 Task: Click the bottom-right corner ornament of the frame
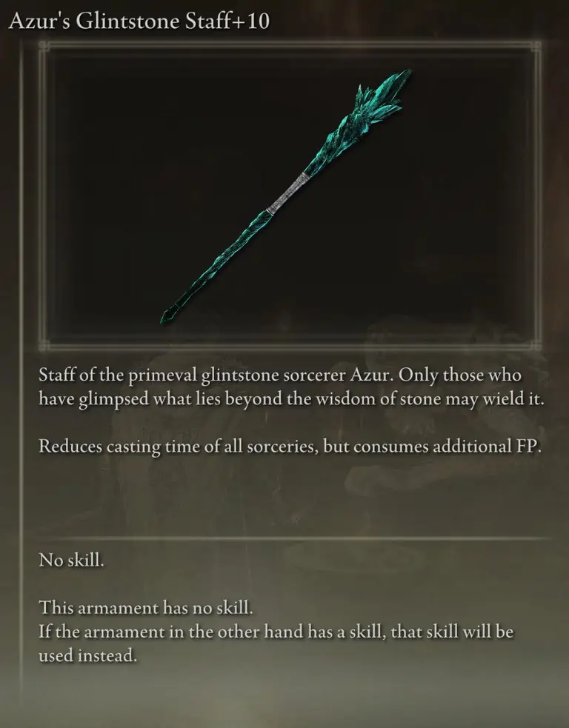pyautogui.click(x=536, y=345)
